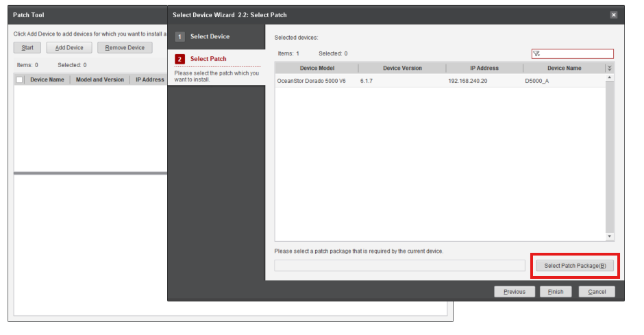Go to step 1 Select Device
This screenshot has height=335, width=644.
pos(210,36)
